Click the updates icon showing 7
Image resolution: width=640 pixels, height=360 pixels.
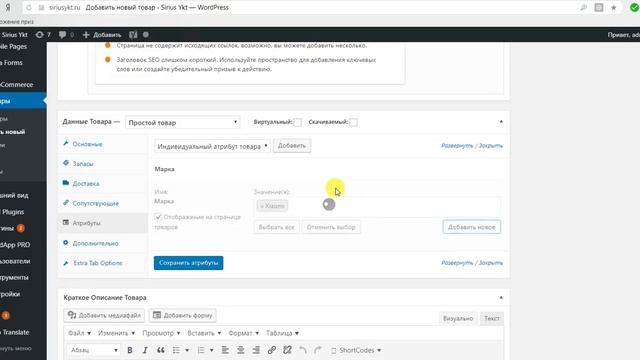[x=43, y=35]
